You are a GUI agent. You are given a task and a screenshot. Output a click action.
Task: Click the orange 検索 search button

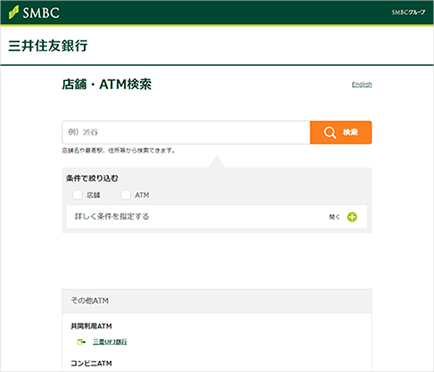coord(341,132)
